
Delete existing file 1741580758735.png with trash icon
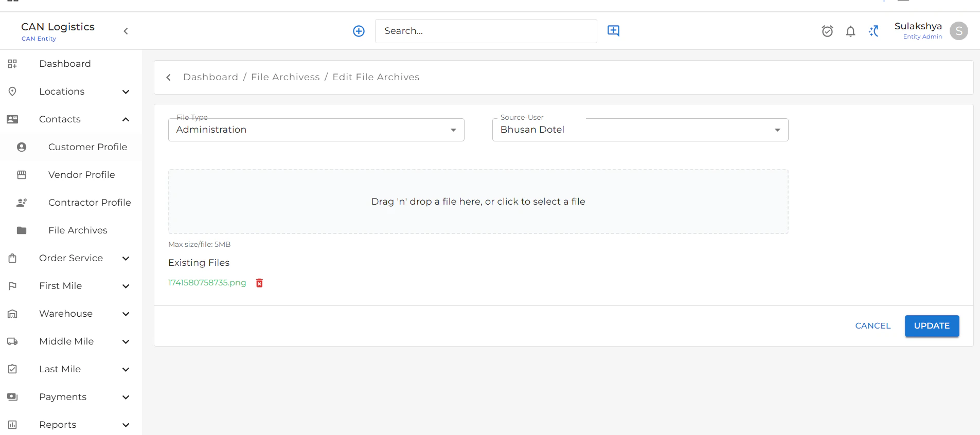pyautogui.click(x=259, y=283)
